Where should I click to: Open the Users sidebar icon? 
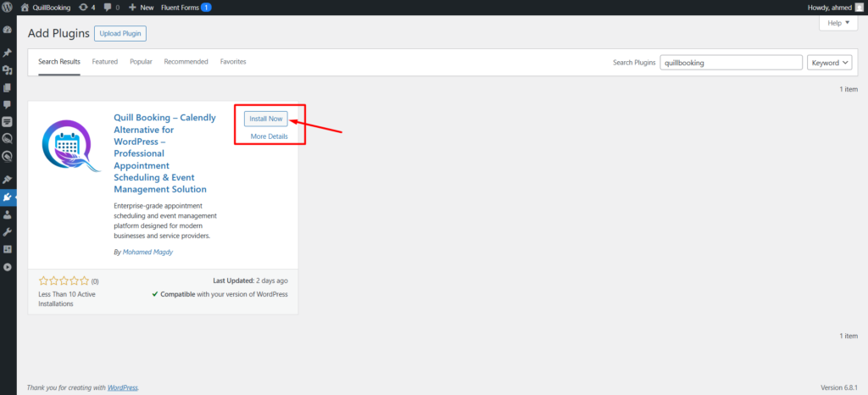[7, 214]
